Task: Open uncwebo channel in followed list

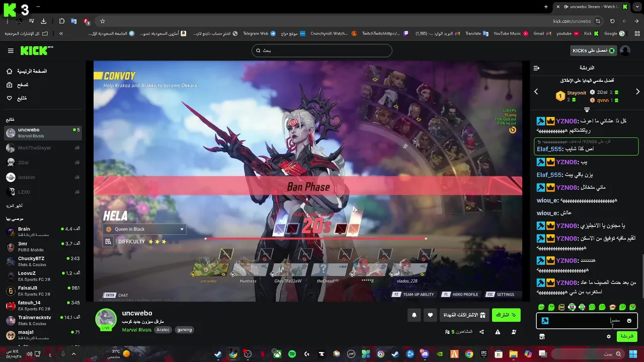Action: pyautogui.click(x=43, y=133)
